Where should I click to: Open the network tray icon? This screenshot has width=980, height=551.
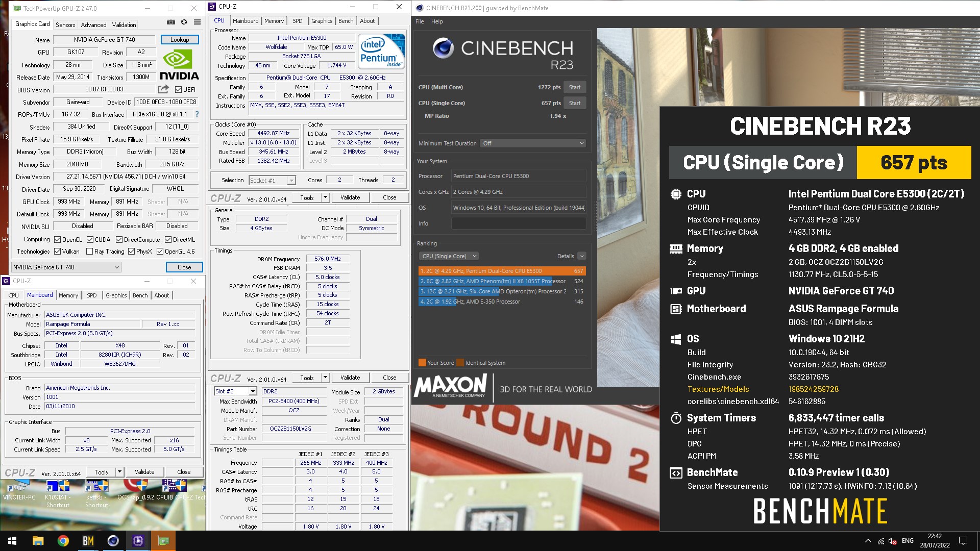(x=881, y=541)
